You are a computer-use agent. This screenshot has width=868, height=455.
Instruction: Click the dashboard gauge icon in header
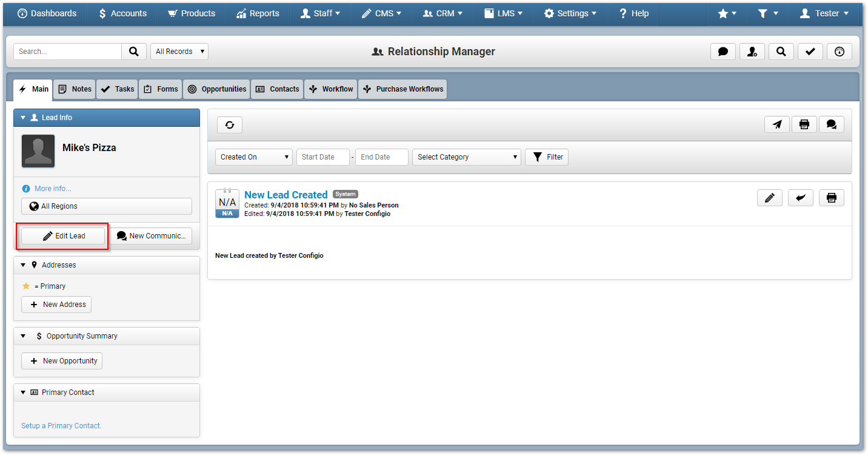[x=840, y=52]
